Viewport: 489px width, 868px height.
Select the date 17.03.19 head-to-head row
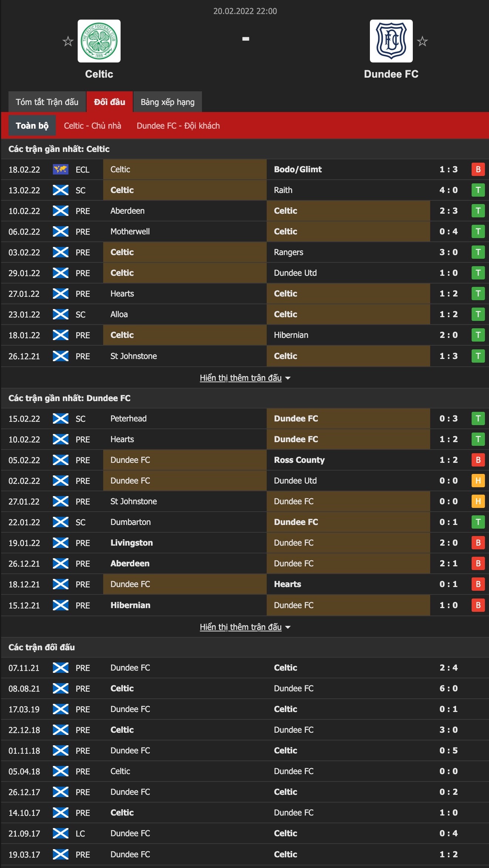pyautogui.click(x=24, y=709)
